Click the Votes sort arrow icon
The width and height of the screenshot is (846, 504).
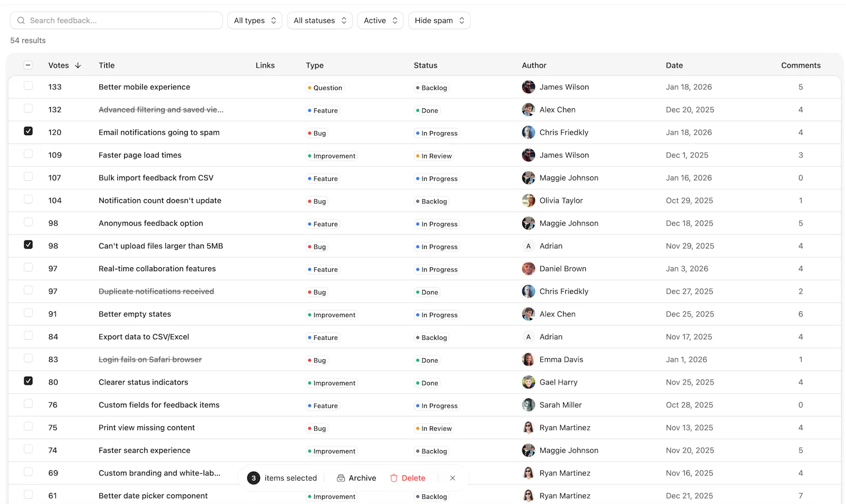click(78, 66)
